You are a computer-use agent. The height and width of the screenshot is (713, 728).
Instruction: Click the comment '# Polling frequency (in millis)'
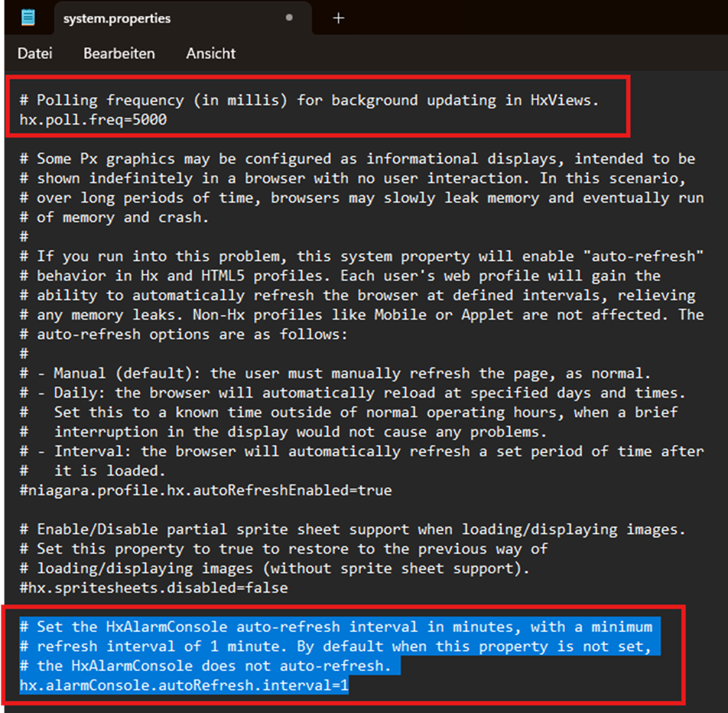[154, 100]
